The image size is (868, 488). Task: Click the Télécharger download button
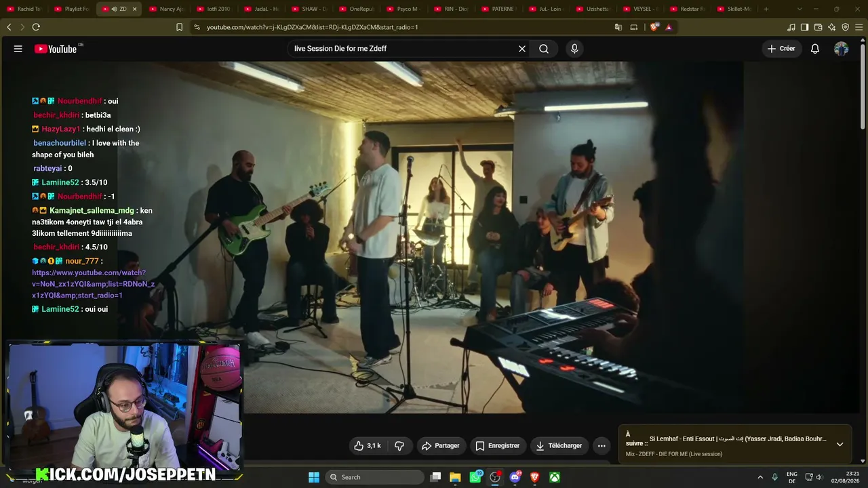(x=559, y=445)
